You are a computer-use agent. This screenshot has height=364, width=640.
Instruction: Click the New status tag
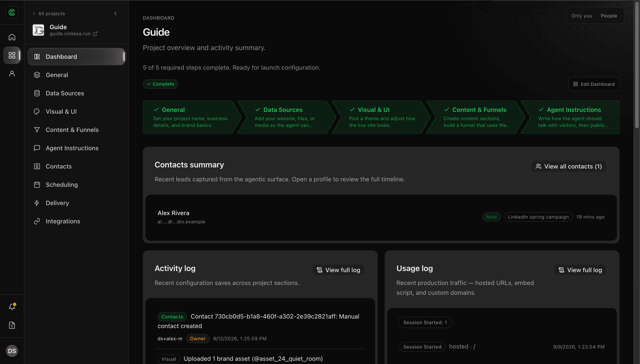[491, 217]
